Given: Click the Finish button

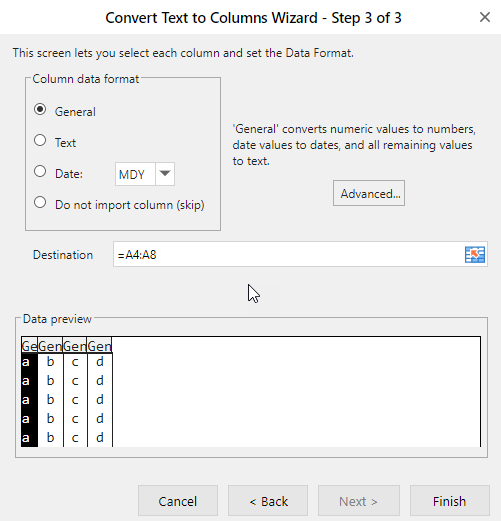Looking at the screenshot, I should tap(450, 501).
